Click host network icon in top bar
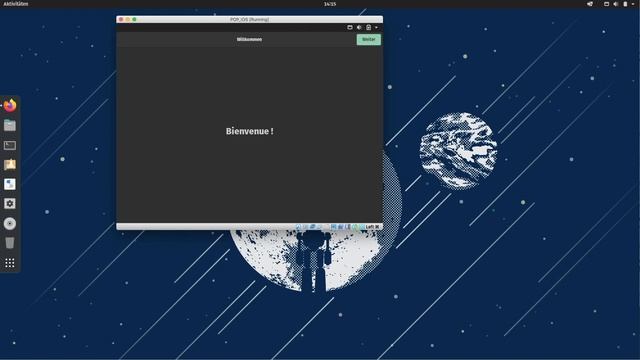 pos(590,4)
